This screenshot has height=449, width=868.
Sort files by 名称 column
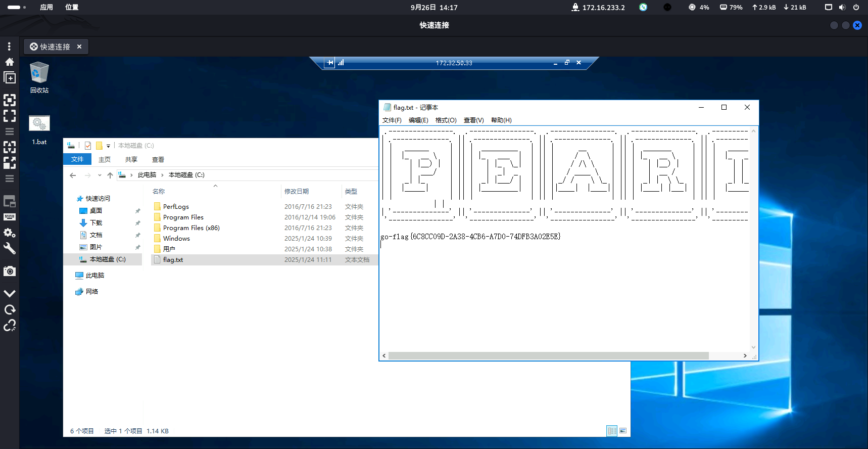coord(159,192)
